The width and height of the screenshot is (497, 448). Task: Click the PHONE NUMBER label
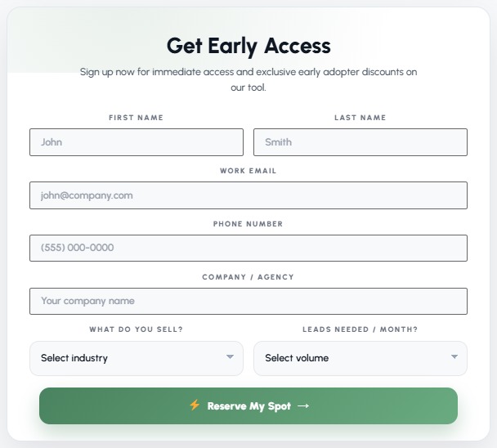tap(248, 224)
